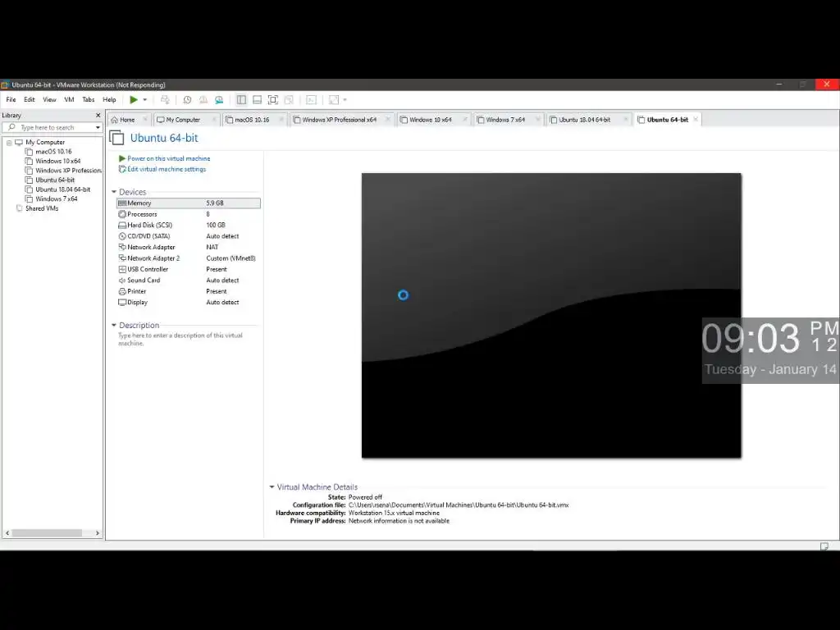Click the Enter Full Screen toolbar icon
The image size is (840, 630).
coord(272,99)
